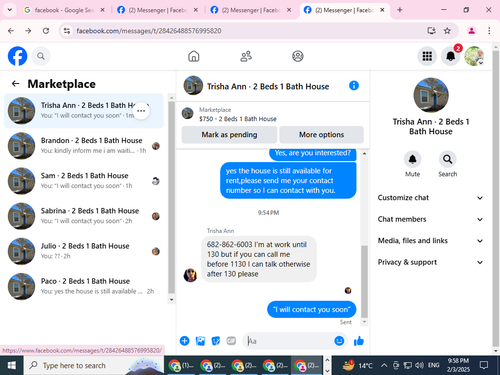Open the Julio conversation
This screenshot has height=375, width=500.
tap(84, 251)
